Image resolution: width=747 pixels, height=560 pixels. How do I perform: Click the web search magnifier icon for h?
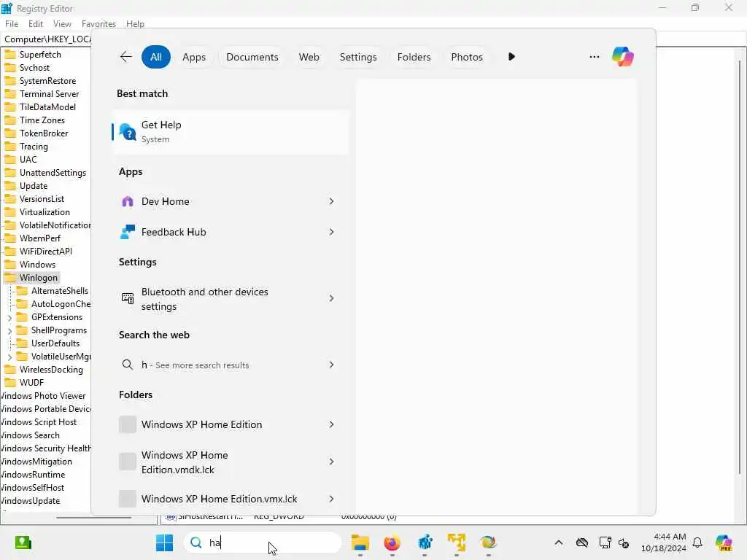[127, 365]
